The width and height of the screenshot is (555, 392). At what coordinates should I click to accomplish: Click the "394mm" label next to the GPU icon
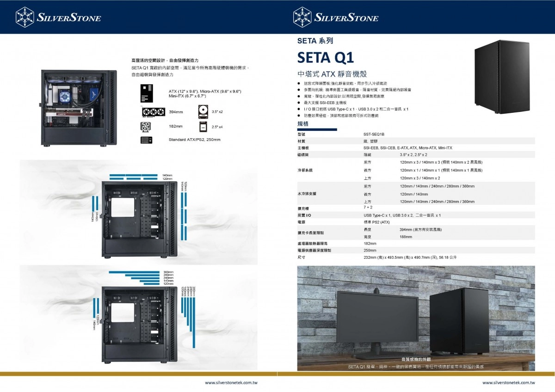(x=176, y=112)
